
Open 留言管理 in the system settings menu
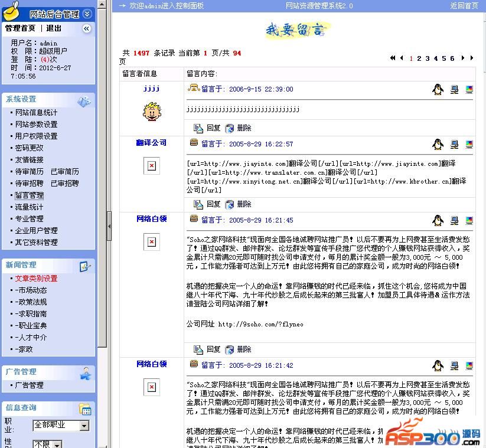[x=29, y=195]
